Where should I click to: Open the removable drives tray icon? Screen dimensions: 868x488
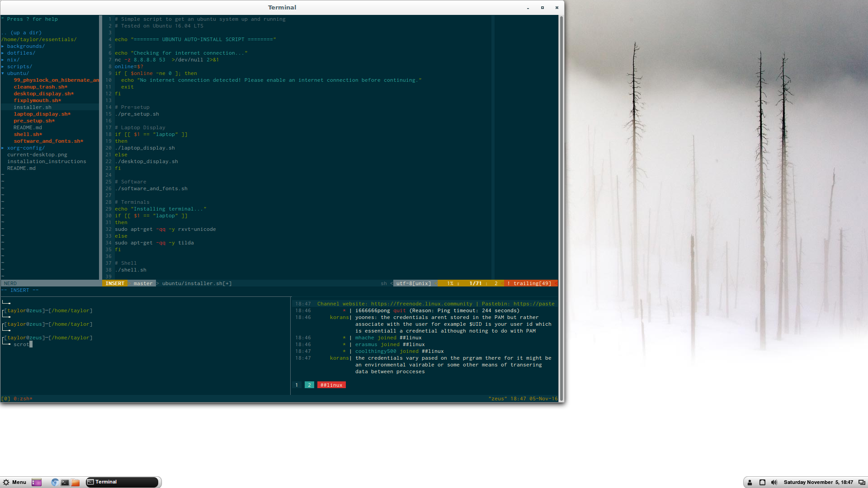click(762, 482)
